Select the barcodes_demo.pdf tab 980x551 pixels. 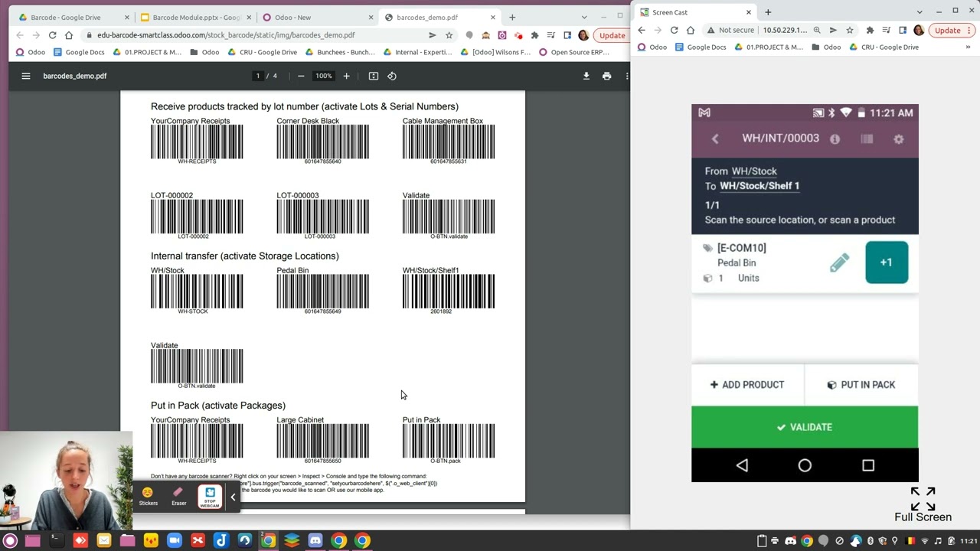[x=438, y=17]
